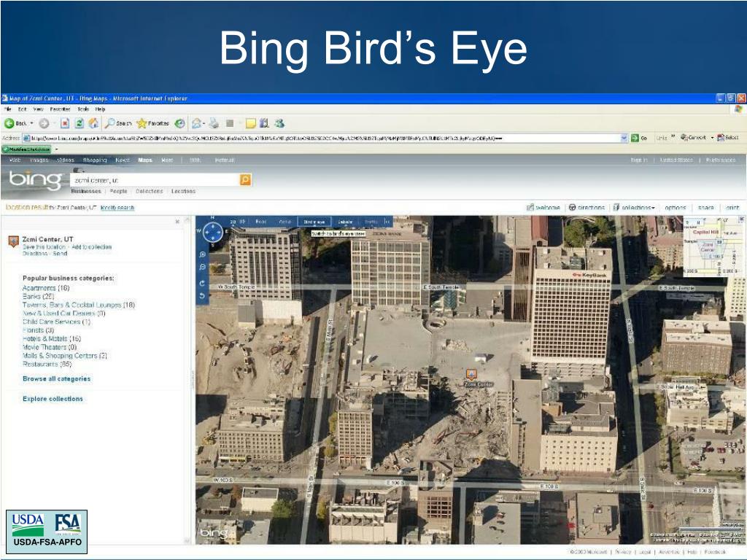Expand the Links toolbar chevron
The height and width of the screenshot is (560, 747).
(x=673, y=136)
